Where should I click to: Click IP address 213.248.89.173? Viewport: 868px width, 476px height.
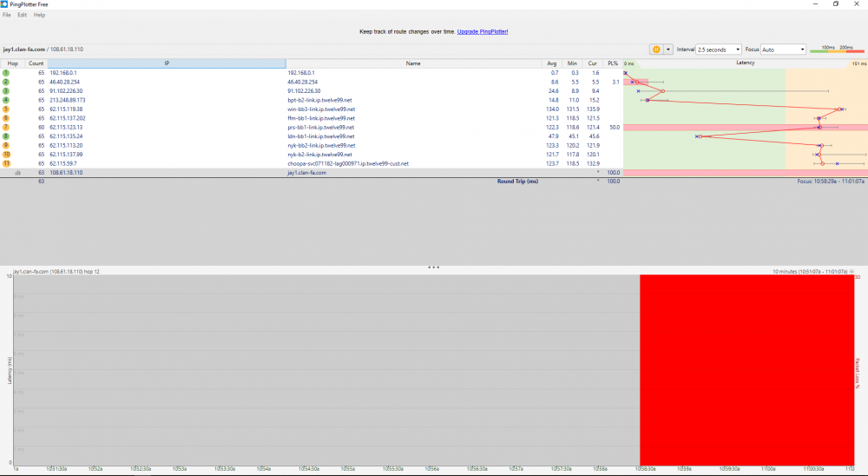point(68,100)
